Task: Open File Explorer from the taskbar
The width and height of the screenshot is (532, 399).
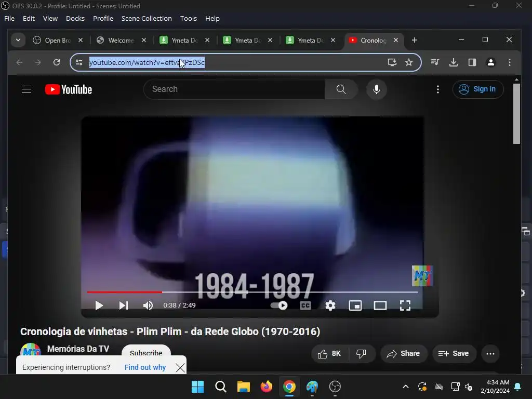Action: point(243,387)
